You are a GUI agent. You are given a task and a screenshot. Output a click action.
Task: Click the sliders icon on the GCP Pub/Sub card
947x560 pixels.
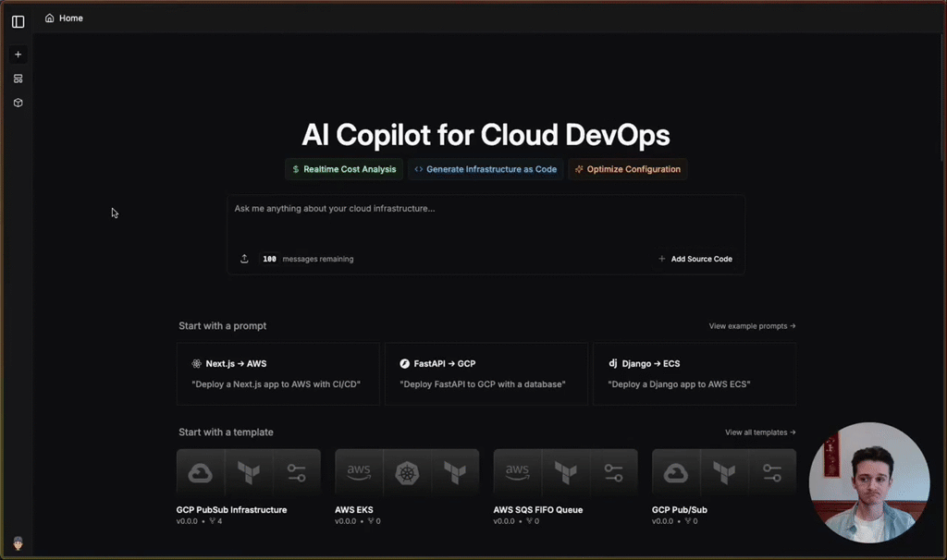(772, 472)
